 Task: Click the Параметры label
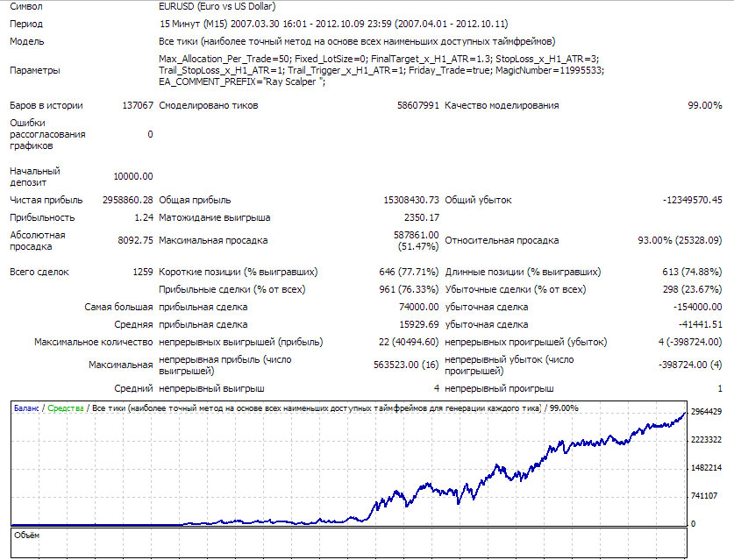[35, 71]
